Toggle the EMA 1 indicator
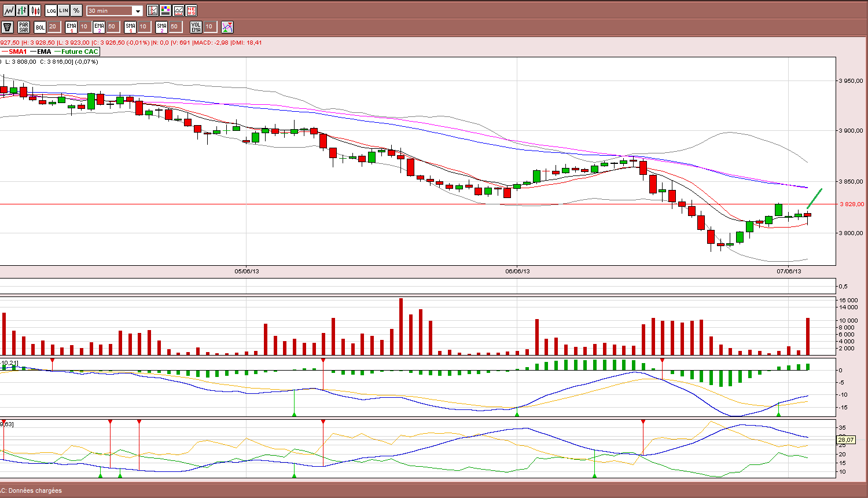This screenshot has width=868, height=498. 72,27
